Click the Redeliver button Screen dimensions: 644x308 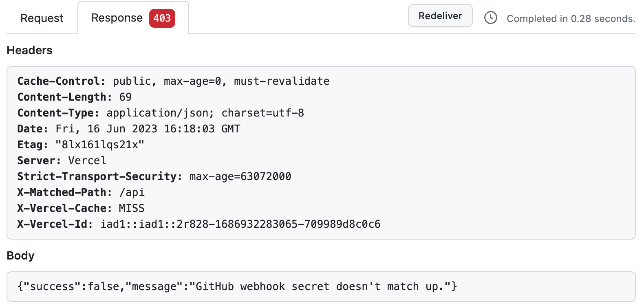tap(440, 15)
